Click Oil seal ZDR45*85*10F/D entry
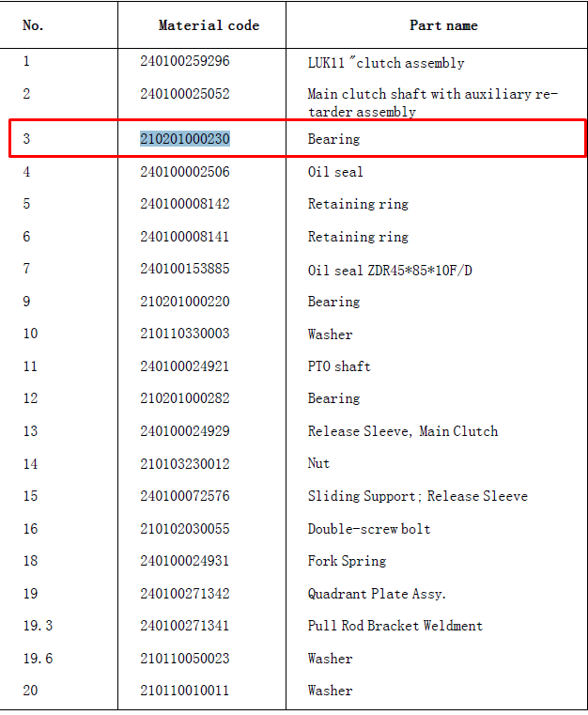 pyautogui.click(x=390, y=271)
